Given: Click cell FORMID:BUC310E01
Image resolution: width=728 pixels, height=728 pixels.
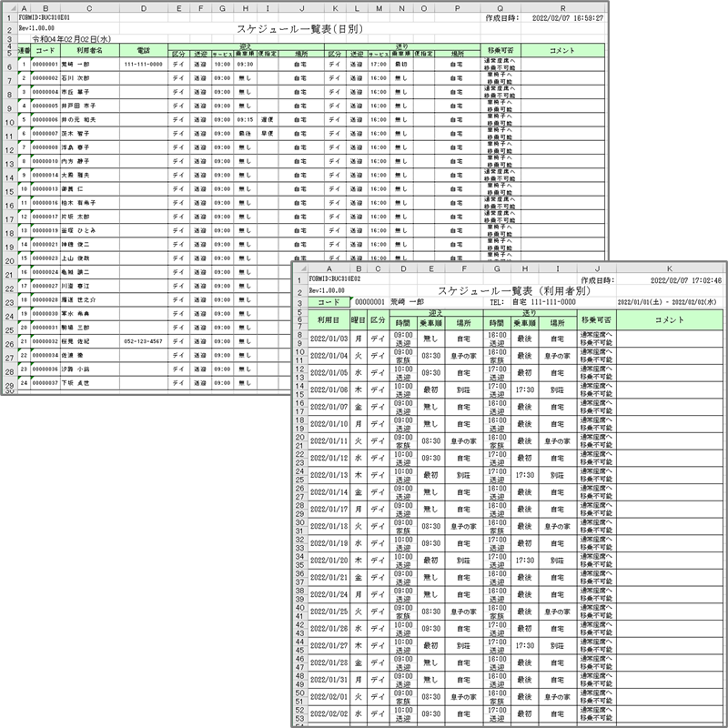Looking at the screenshot, I should [44, 17].
